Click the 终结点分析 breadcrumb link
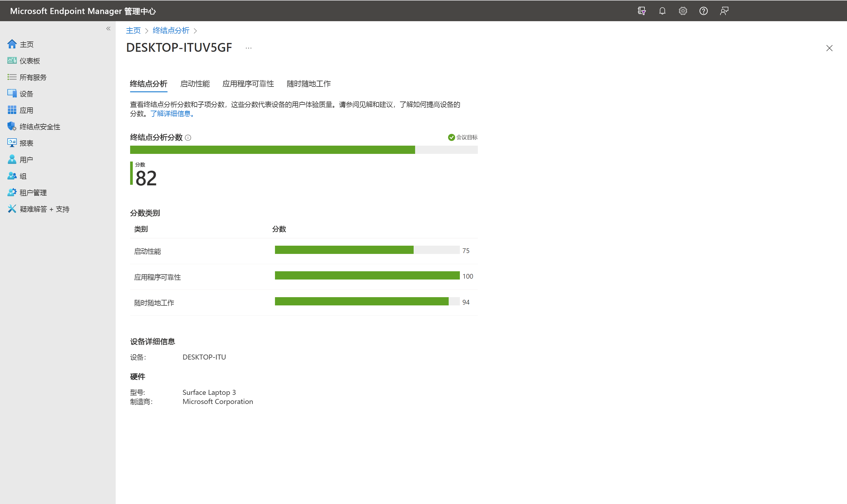847x504 pixels. pyautogui.click(x=171, y=31)
